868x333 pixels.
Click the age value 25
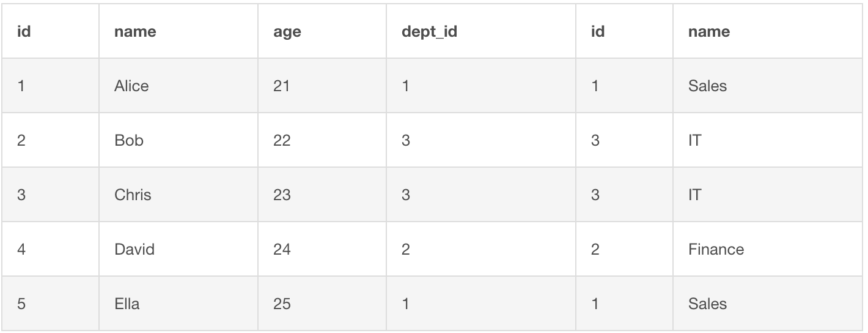(282, 304)
